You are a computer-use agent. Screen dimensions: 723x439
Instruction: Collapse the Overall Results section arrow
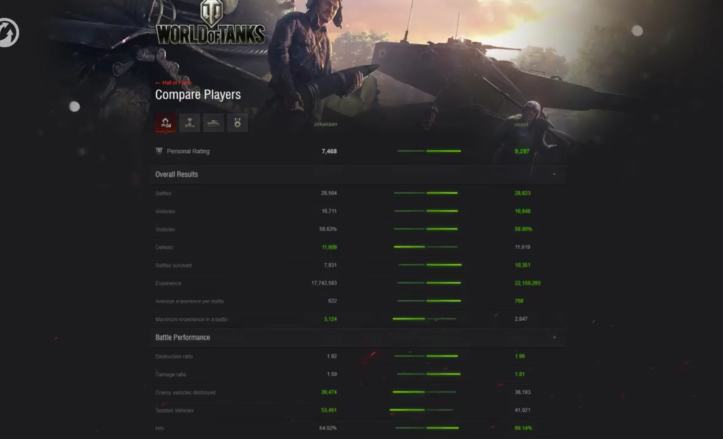[x=554, y=175]
